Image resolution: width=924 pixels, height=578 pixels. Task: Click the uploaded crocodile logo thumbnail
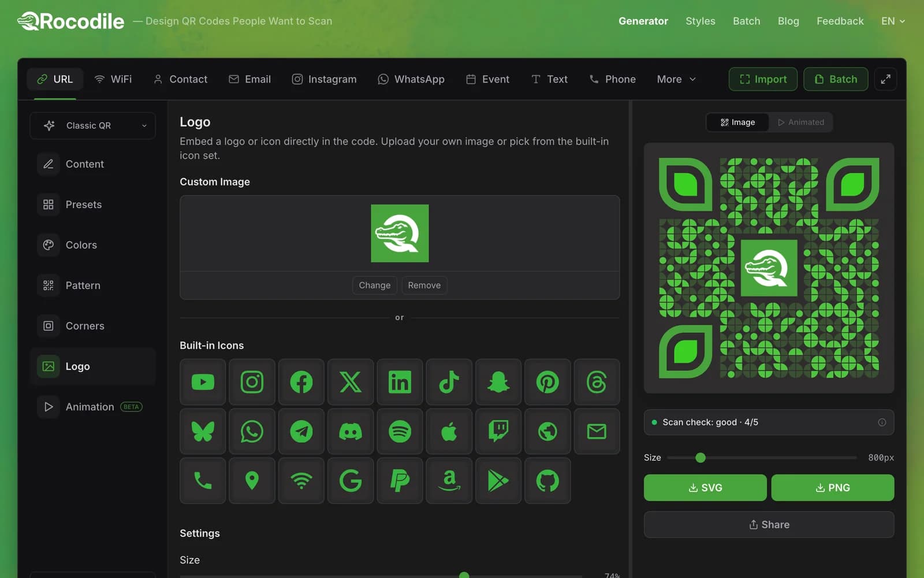point(400,234)
